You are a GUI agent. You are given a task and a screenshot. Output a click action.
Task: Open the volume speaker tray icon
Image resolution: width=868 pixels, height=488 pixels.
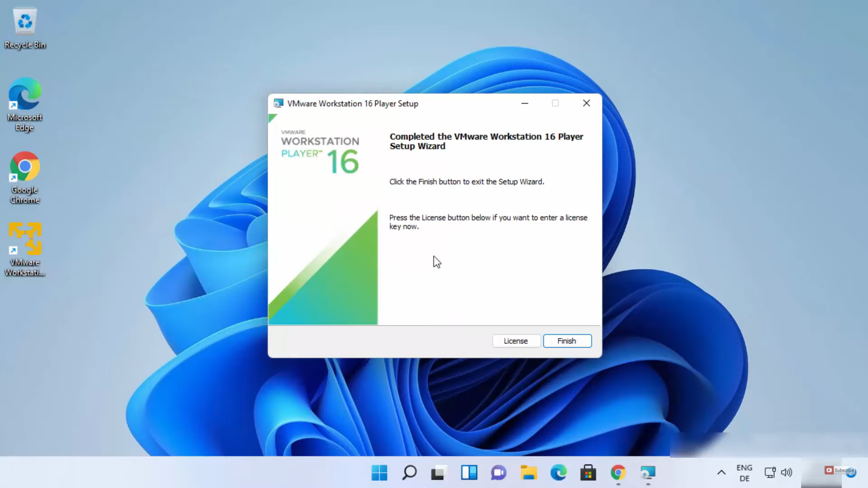pos(787,473)
